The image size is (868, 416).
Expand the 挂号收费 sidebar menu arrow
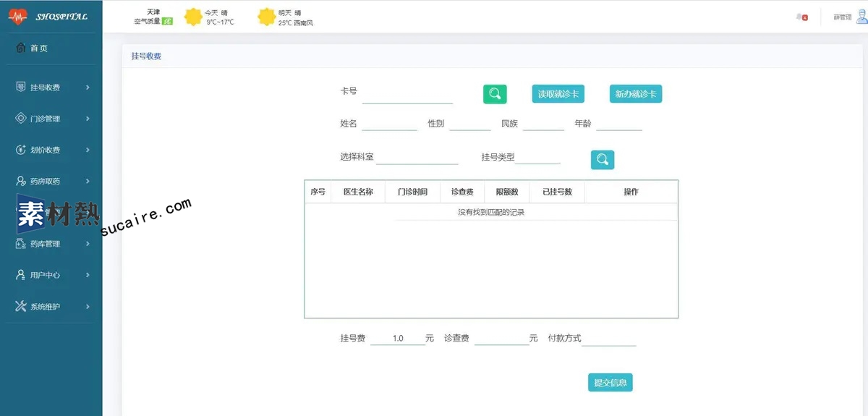(88, 88)
